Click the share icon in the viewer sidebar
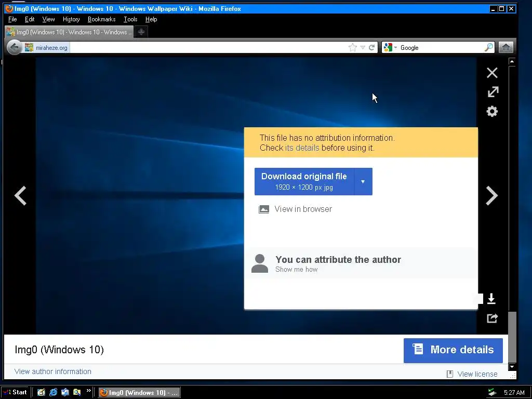 point(492,318)
